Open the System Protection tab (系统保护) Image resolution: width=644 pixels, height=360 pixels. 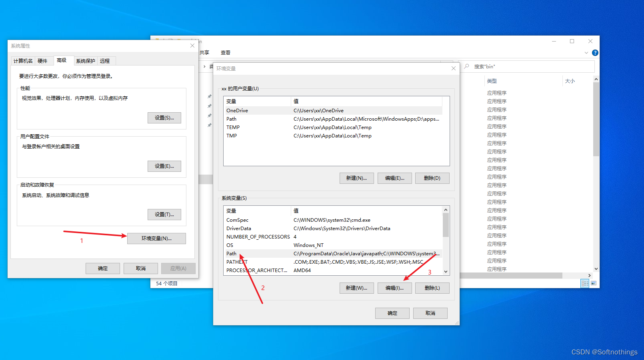pyautogui.click(x=86, y=61)
